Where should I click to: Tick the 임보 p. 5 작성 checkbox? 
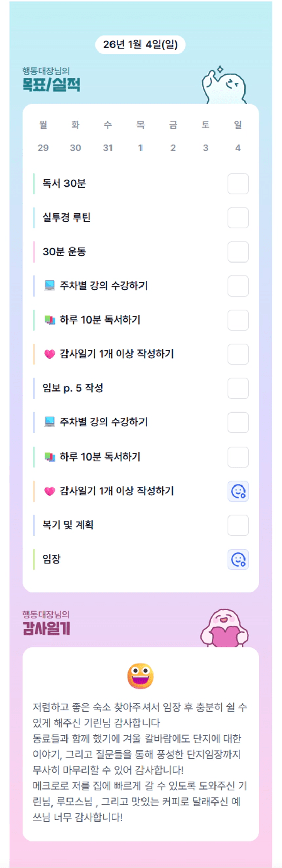pyautogui.click(x=238, y=388)
